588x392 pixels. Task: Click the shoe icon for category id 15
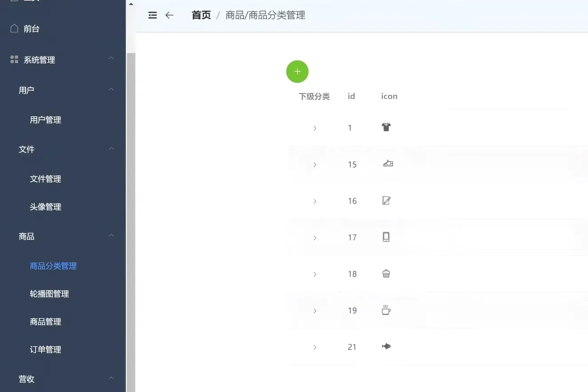(387, 164)
